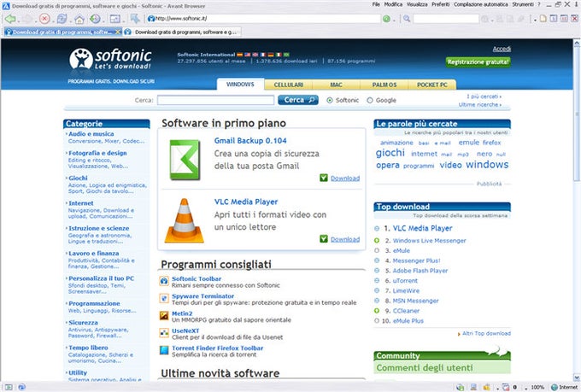Screen dimensions: 581x392
Task: Click the VLC traffic cone icon
Action: (x=185, y=220)
